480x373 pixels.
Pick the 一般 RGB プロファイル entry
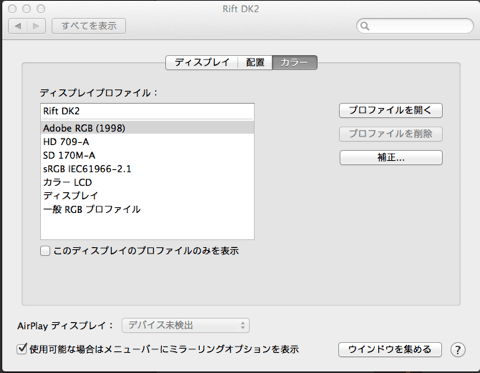pyautogui.click(x=147, y=209)
